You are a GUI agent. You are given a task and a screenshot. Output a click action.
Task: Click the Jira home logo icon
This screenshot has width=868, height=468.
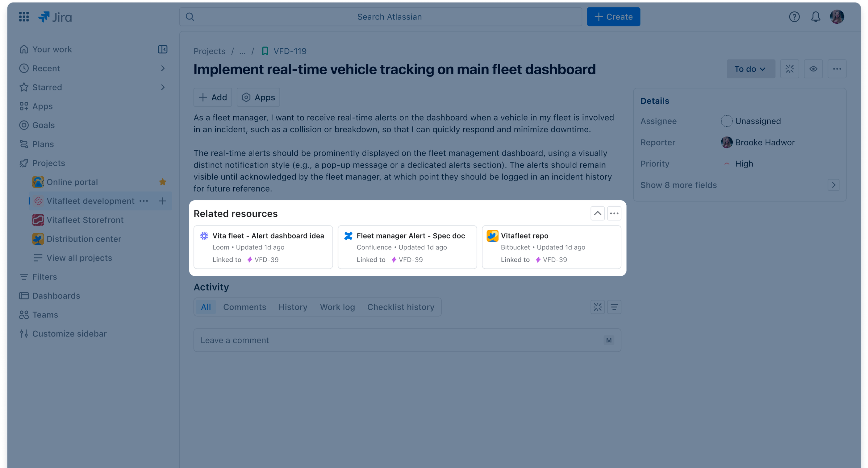coord(46,16)
